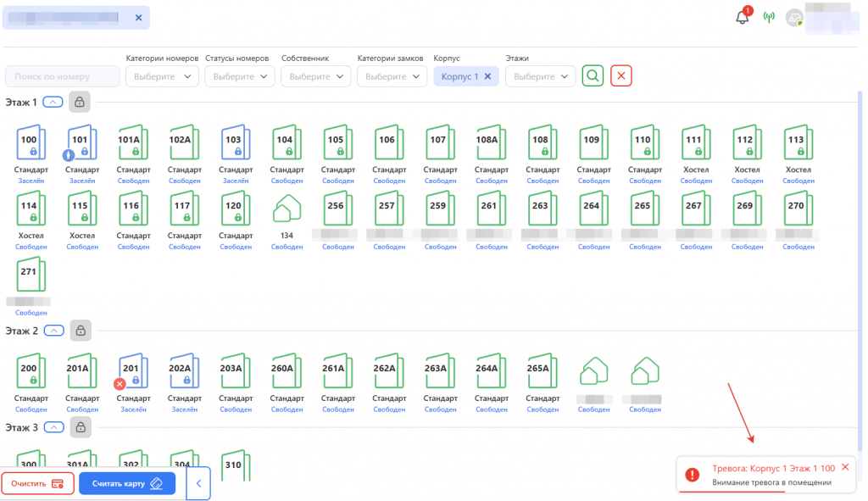
Task: Open the Собственник dropdown
Action: [x=315, y=76]
